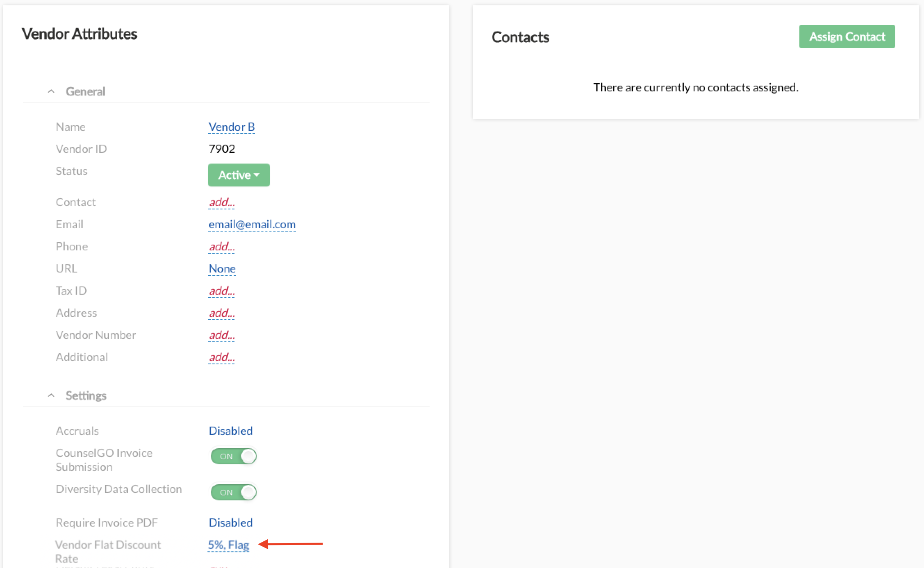Click the General section heading
924x568 pixels.
click(85, 91)
